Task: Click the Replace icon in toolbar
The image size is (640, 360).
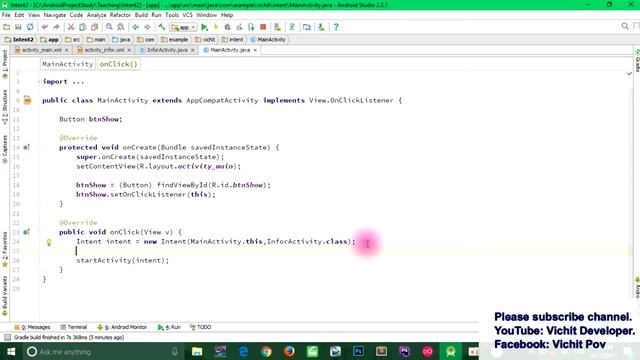Action: tap(121, 27)
